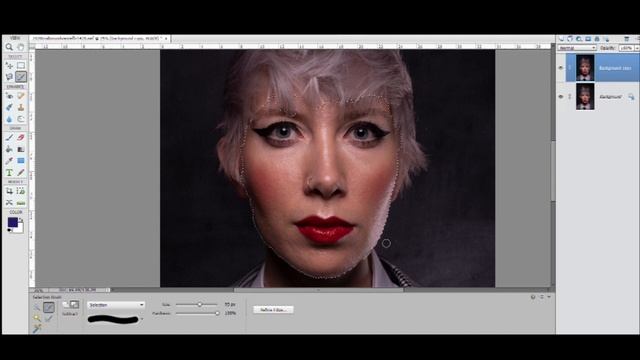
Task: Select the Hand tool
Action: pos(21,47)
